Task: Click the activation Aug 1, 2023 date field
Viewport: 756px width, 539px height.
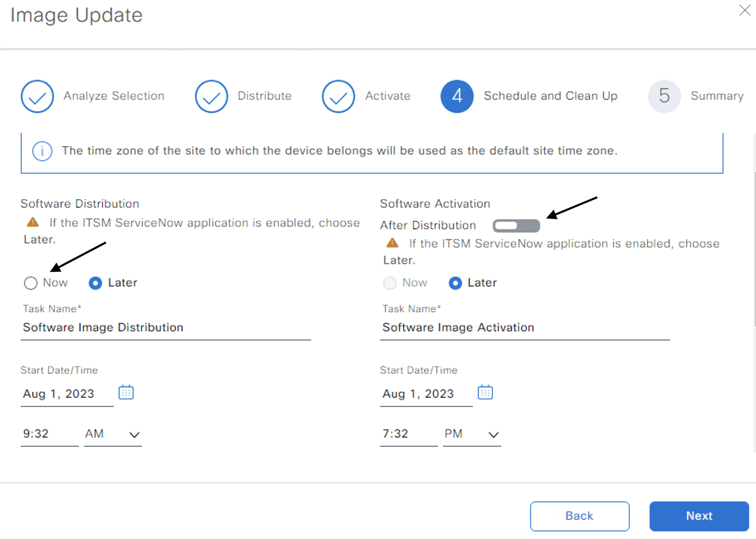Action: point(427,394)
